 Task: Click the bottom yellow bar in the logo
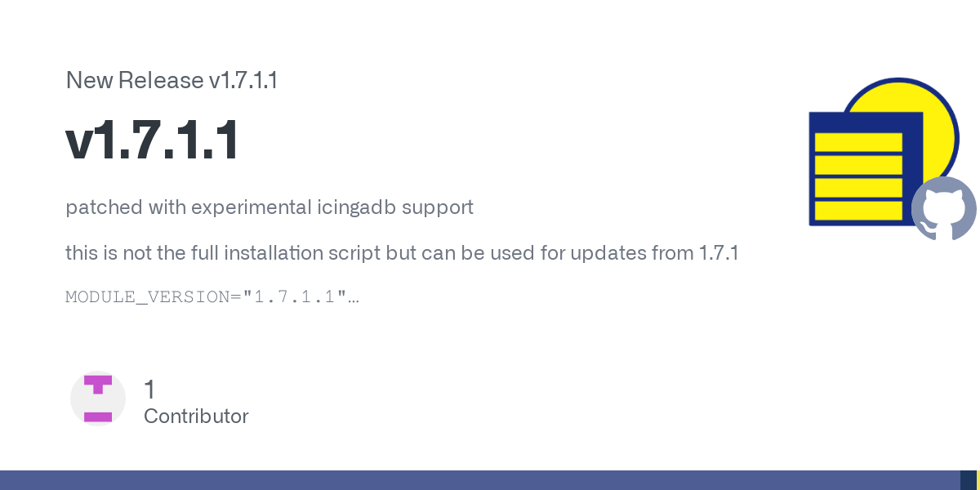858,211
